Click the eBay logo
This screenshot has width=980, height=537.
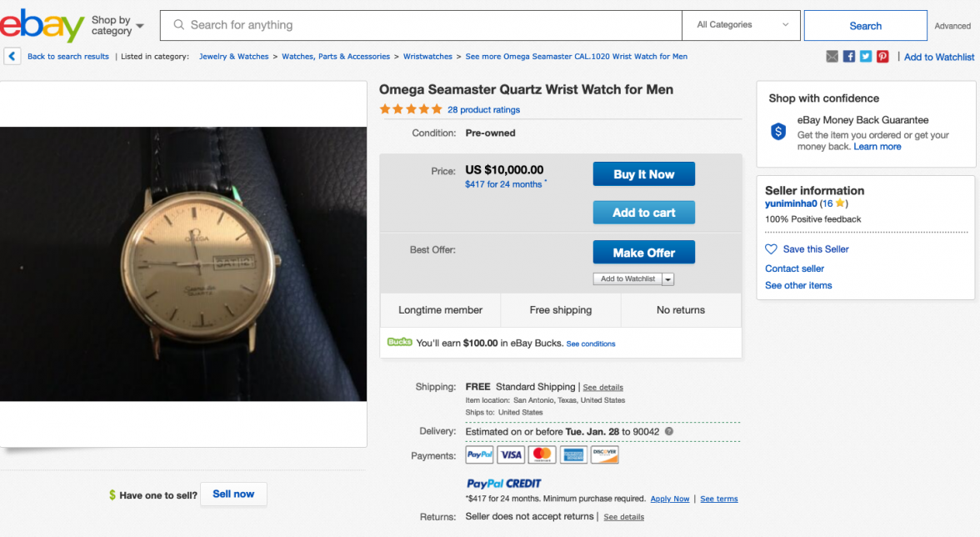click(42, 26)
